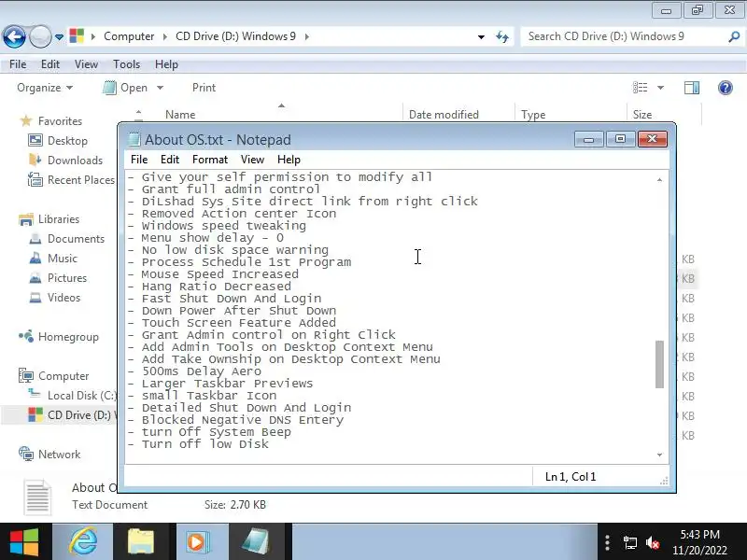Image resolution: width=747 pixels, height=560 pixels.
Task: Click Notepad scrollbar down arrow
Action: [x=660, y=455]
